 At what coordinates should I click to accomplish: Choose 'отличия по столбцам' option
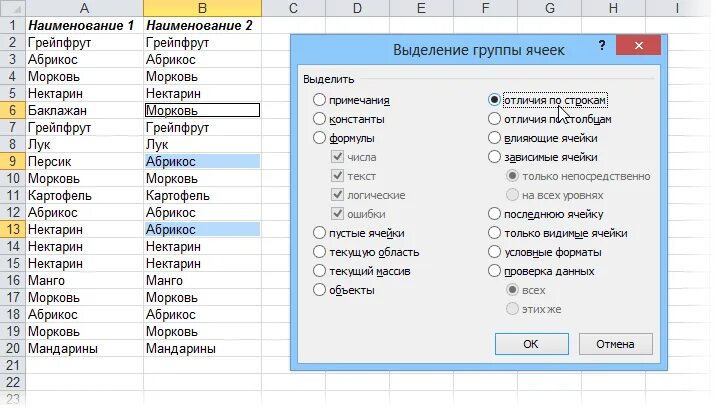[494, 119]
